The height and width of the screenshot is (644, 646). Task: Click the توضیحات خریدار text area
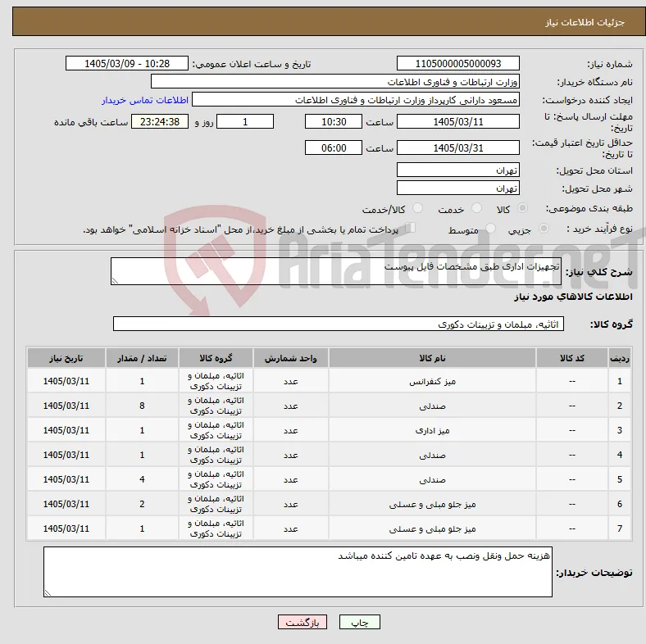[x=298, y=572]
